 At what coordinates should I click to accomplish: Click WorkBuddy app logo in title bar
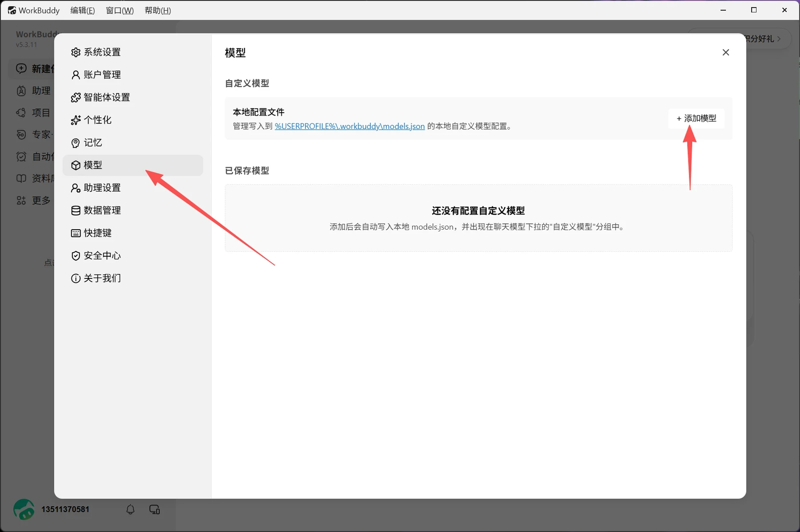coord(12,10)
